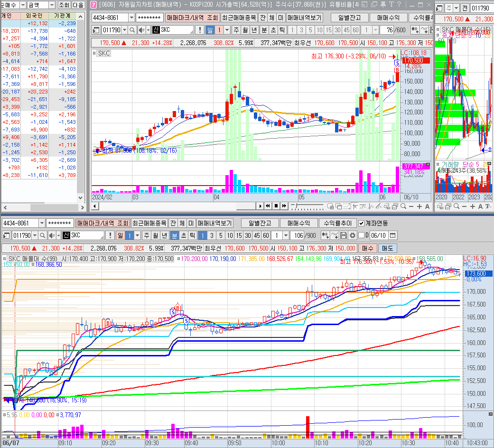Toggle the 초 (second) period button in lower toolbar
Viewport: 494px width, 448px height.
184,235
